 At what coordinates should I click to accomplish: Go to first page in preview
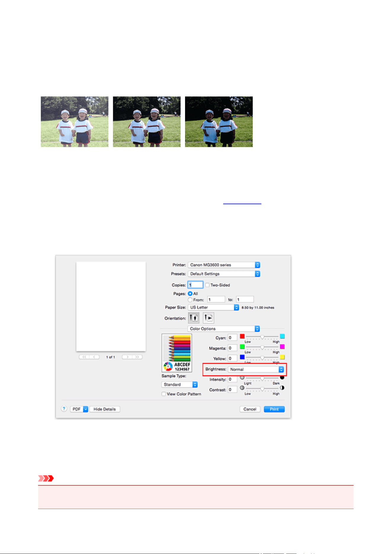84,357
